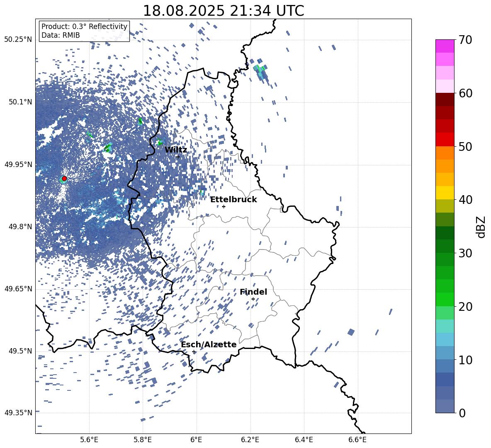
Task: Click the 5.6°E longitude label
Action: (x=89, y=440)
